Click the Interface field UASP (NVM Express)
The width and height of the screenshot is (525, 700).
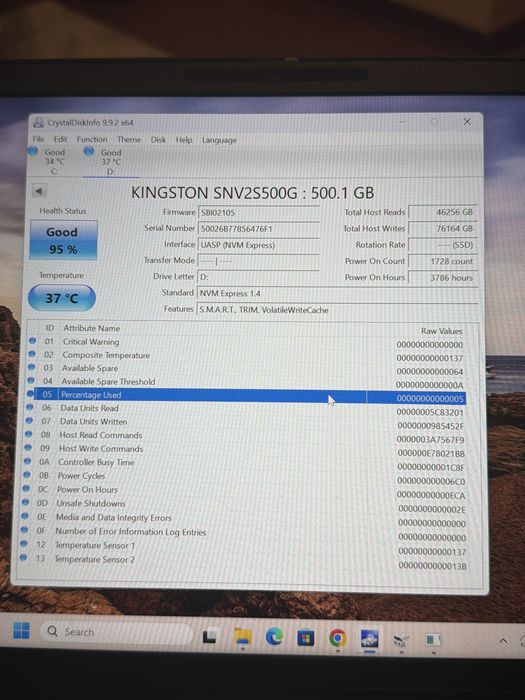258,245
